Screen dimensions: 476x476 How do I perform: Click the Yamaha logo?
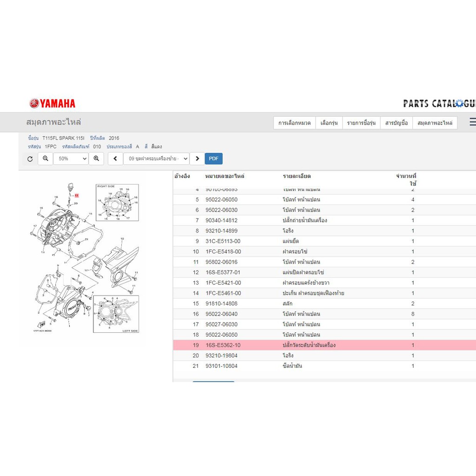pos(52,104)
